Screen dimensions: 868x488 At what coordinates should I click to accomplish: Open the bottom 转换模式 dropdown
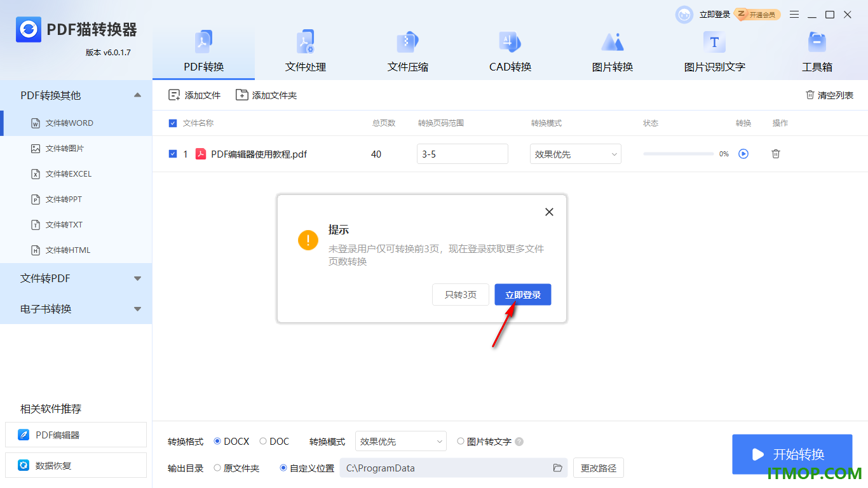[x=401, y=441]
